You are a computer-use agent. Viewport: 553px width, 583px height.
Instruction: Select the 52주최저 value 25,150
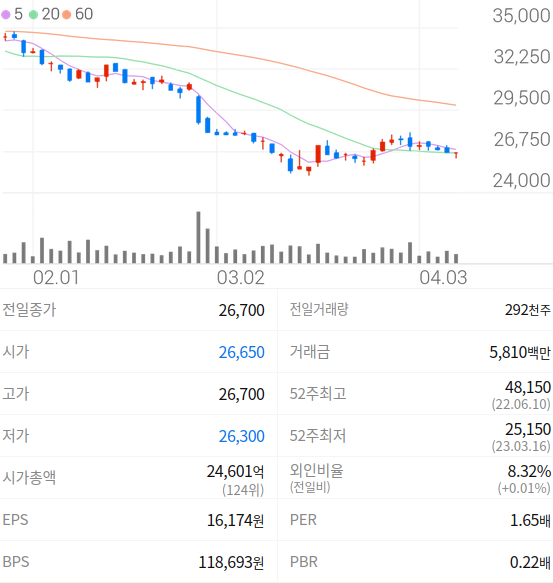[528, 429]
